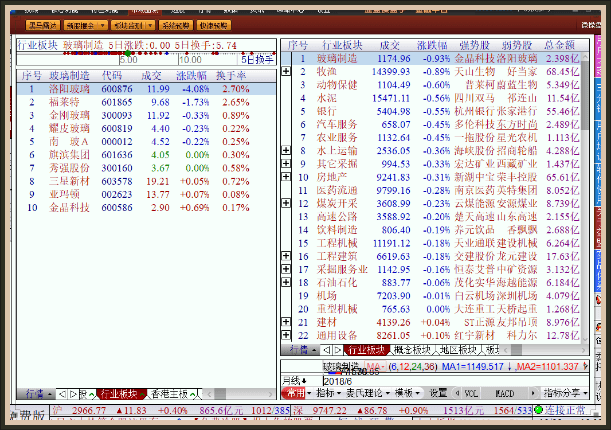The height and width of the screenshot is (430, 611).
Task: Select the MACD indicator tab
Action: point(505,393)
